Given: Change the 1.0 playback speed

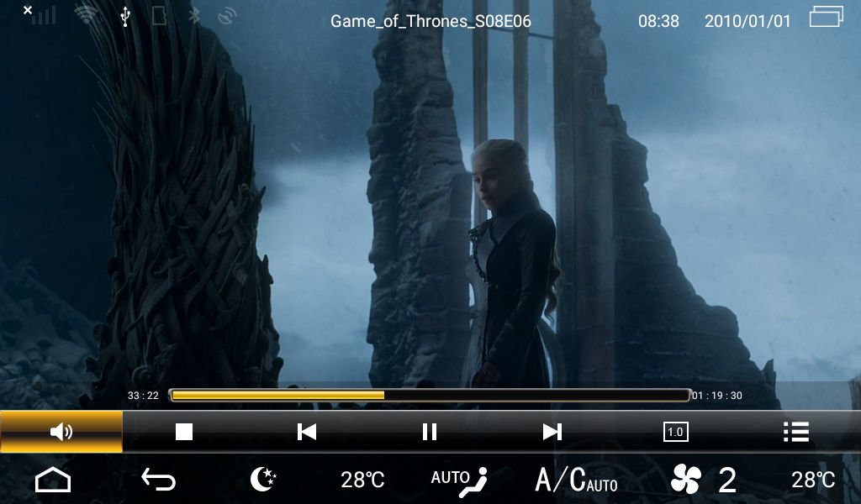Looking at the screenshot, I should tap(675, 432).
